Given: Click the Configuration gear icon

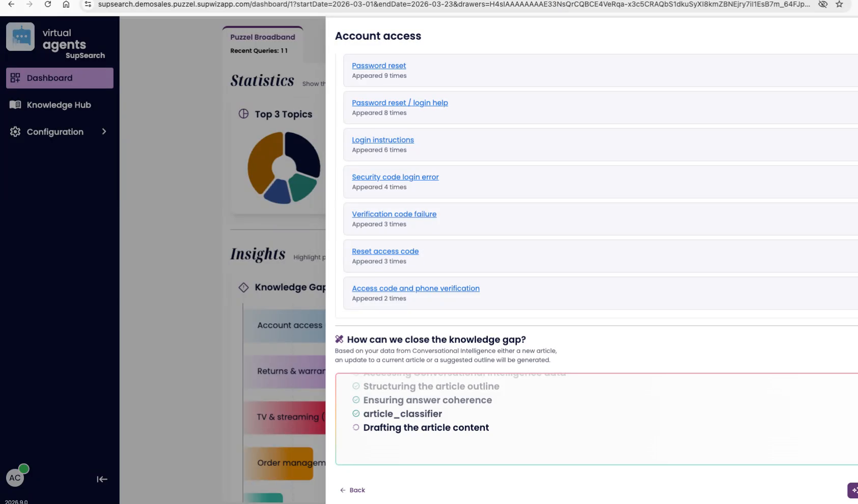Looking at the screenshot, I should [15, 132].
